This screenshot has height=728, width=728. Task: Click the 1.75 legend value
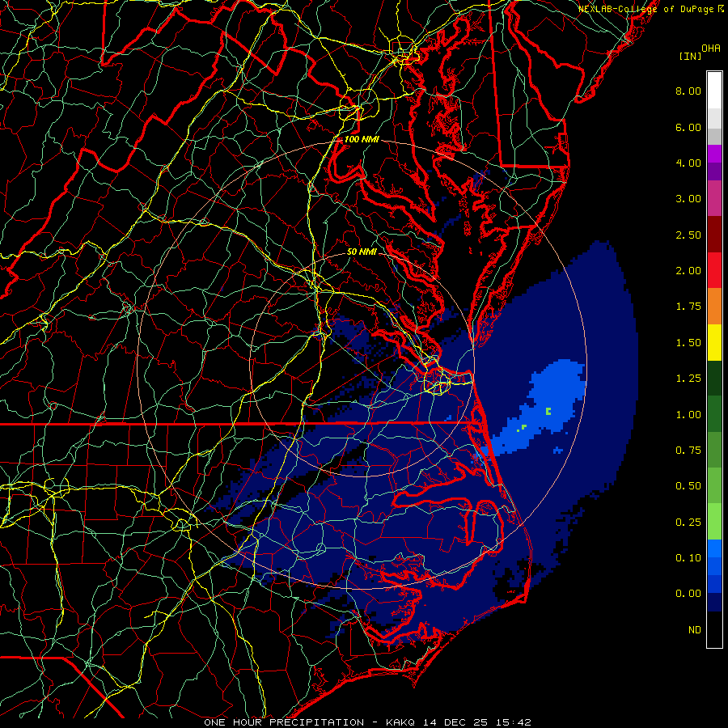688,307
